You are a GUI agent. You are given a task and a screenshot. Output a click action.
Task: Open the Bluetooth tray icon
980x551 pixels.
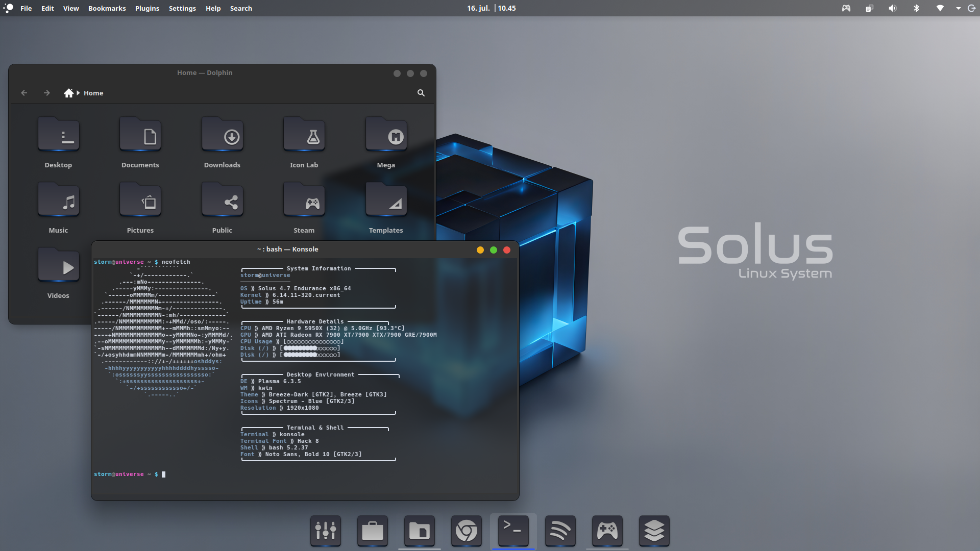[x=916, y=8]
